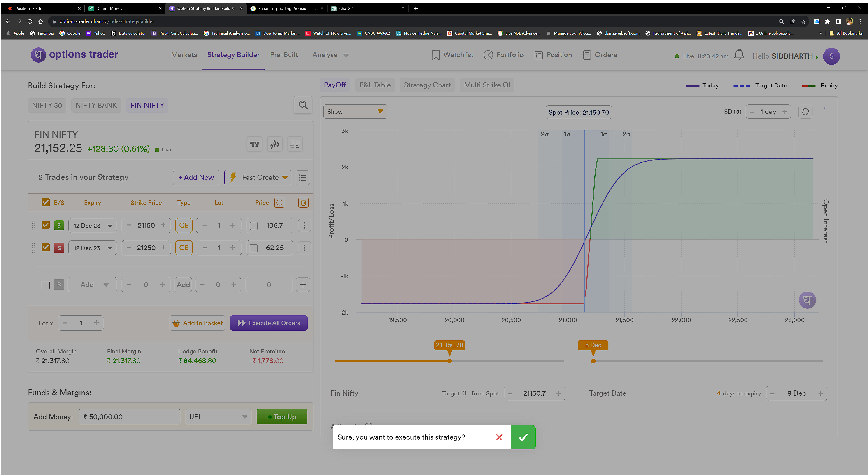Toggle select-all trades checkbox in header
Screen dimensions: 868x475
(46, 202)
